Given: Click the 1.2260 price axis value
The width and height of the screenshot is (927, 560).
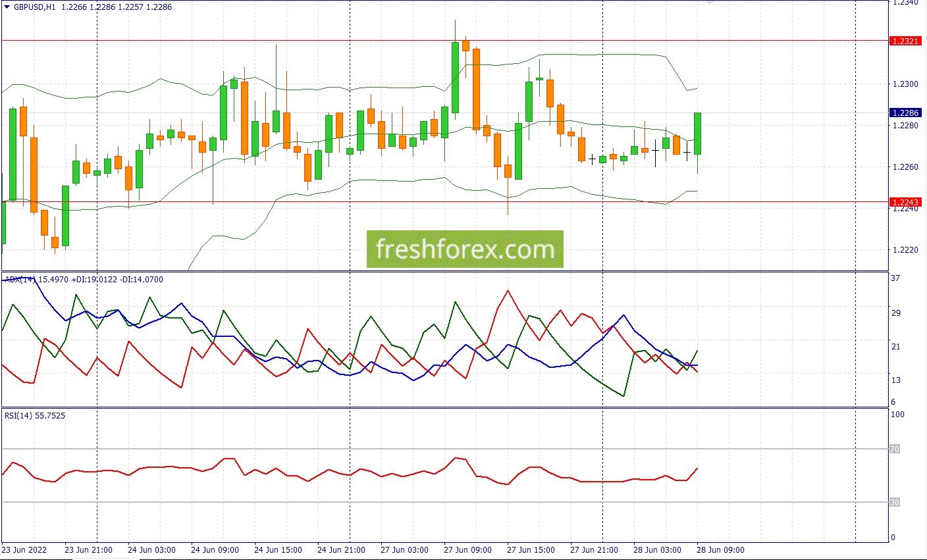Looking at the screenshot, I should 905,167.
